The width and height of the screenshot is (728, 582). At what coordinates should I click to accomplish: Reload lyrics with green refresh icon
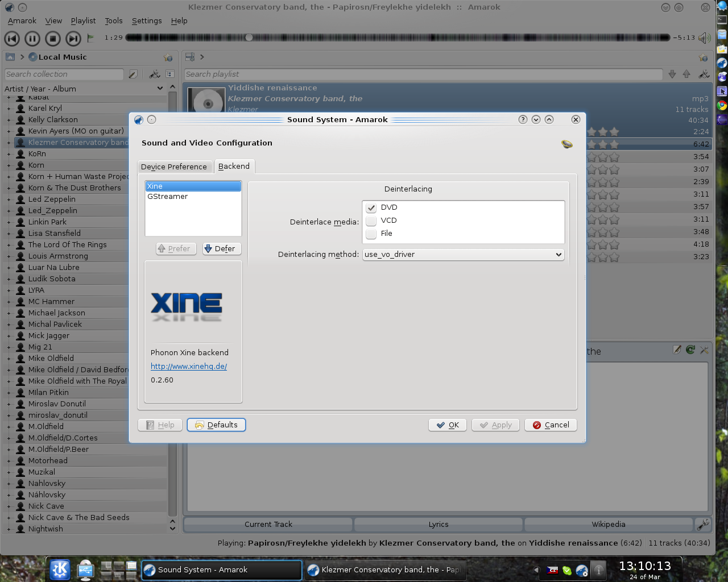pyautogui.click(x=690, y=350)
